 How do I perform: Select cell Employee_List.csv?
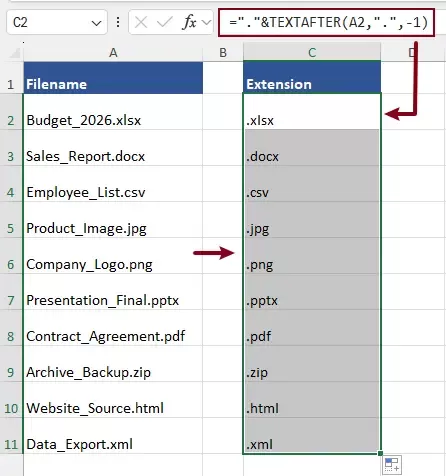[x=113, y=184]
